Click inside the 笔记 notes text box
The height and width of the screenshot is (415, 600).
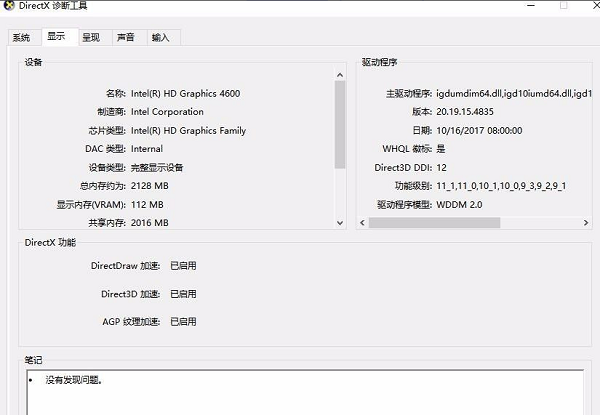tap(305, 392)
